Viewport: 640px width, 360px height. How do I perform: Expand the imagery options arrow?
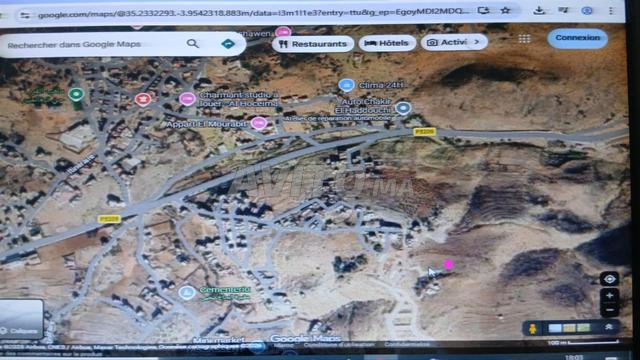(609, 327)
